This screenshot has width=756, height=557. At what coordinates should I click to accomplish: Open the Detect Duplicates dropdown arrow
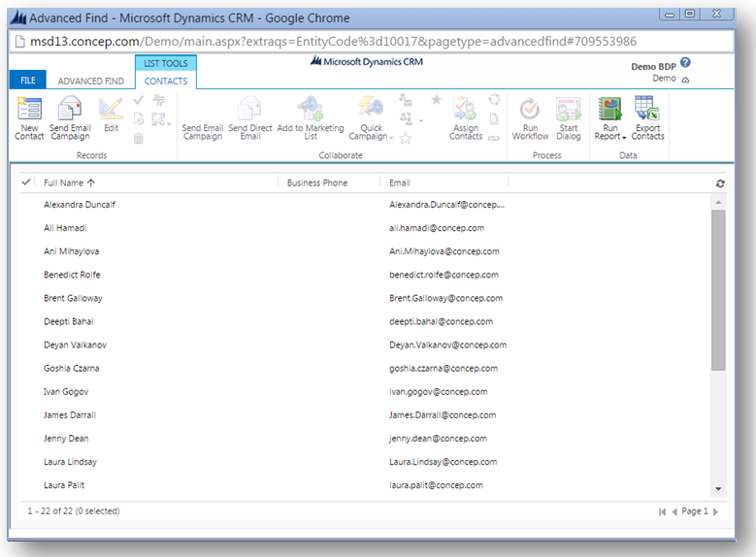point(169,124)
